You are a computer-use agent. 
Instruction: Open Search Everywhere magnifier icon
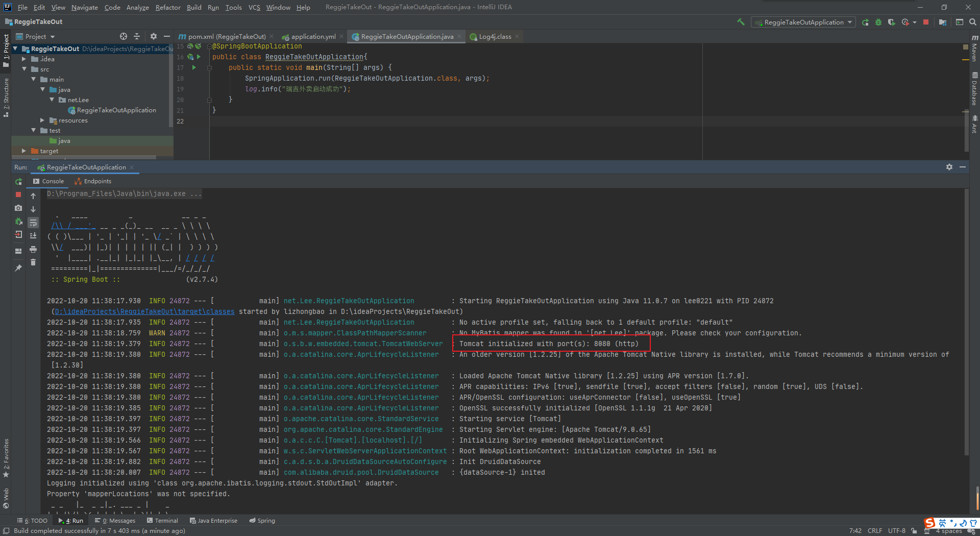(973, 22)
